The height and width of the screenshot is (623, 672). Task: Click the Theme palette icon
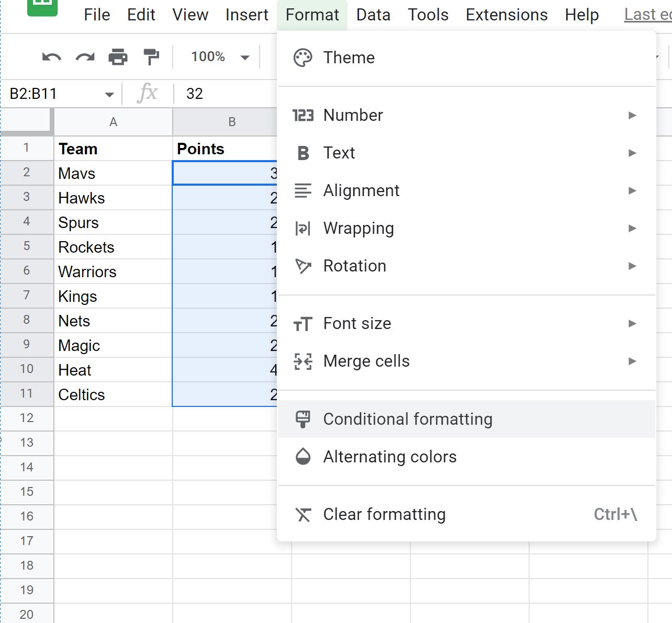[x=303, y=58]
